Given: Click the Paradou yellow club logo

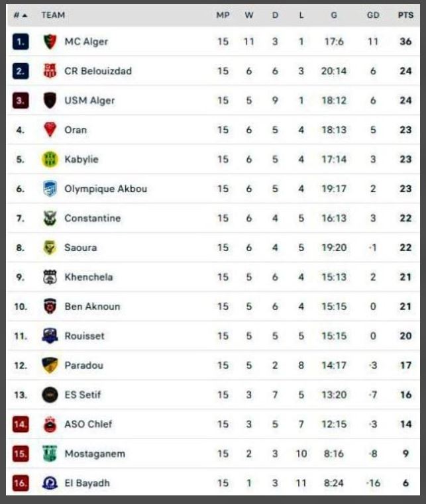Looking at the screenshot, I should [50, 365].
